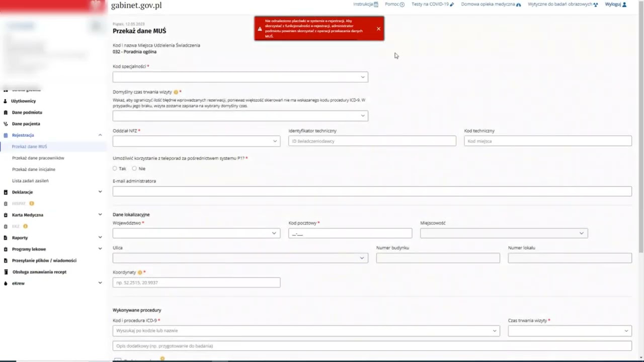Open the Testy na COVID-19 link
The width and height of the screenshot is (644, 362).
430,5
